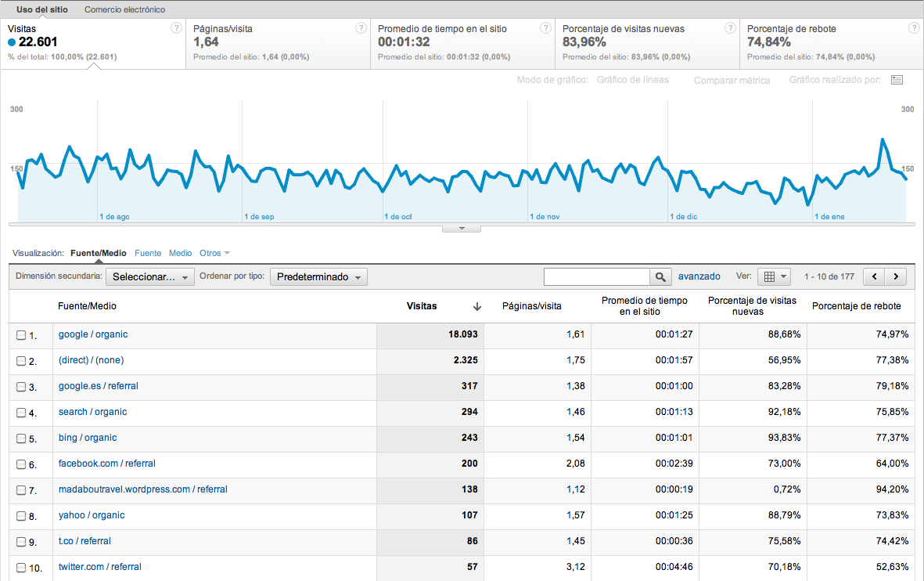Expand the 'Otros' visualization dropdown

(x=214, y=253)
